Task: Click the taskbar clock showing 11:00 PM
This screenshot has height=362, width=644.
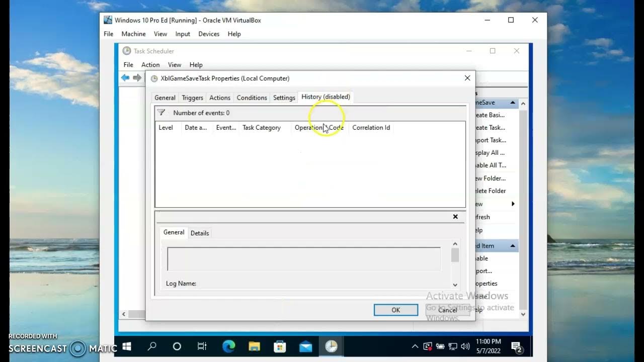Action: point(488,346)
